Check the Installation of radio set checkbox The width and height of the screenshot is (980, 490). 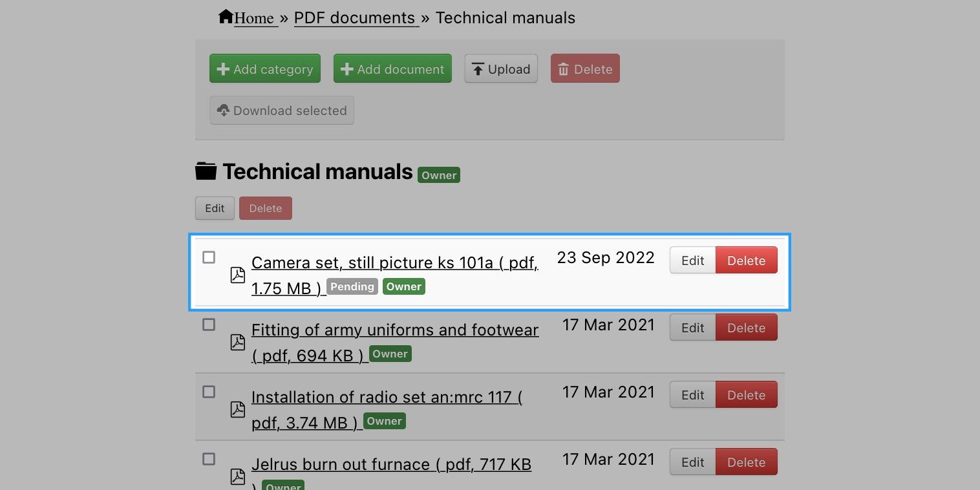209,392
